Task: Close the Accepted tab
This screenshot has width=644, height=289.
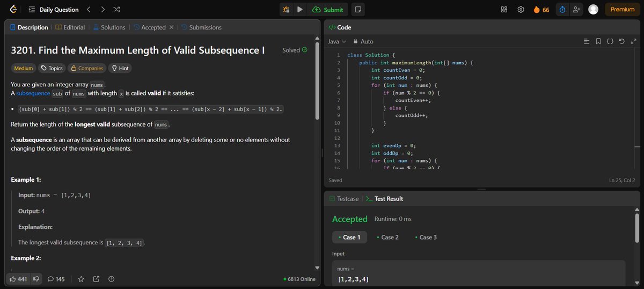Action: [x=171, y=27]
